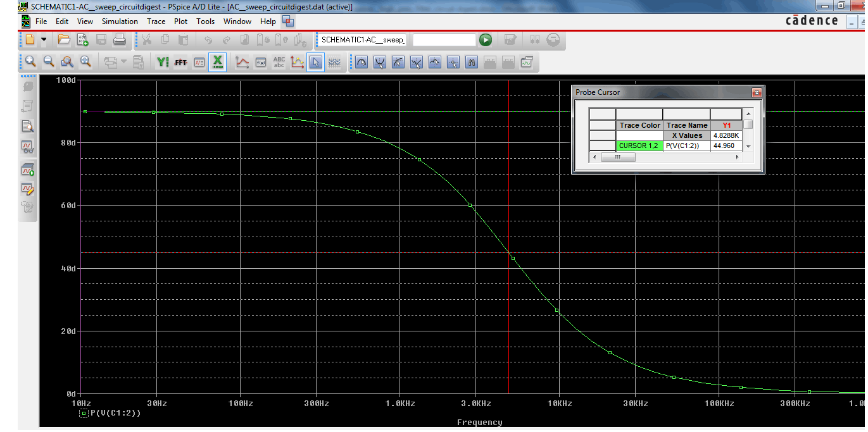
Task: Select the Zoom Area tool
Action: tap(67, 62)
